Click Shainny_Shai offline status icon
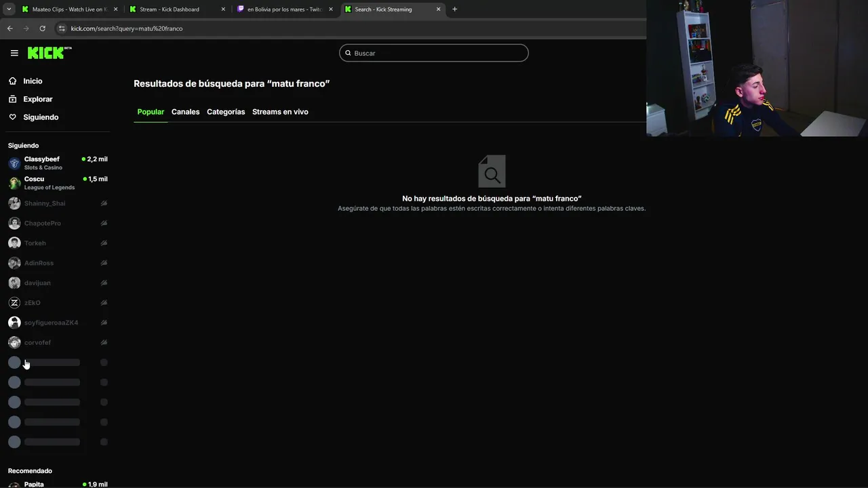This screenshot has width=868, height=488. (x=104, y=203)
